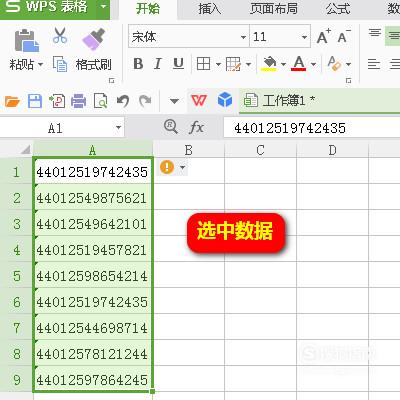Expand quick access toolbar customize arrow
Screen dimensions: 400x400
[174, 101]
